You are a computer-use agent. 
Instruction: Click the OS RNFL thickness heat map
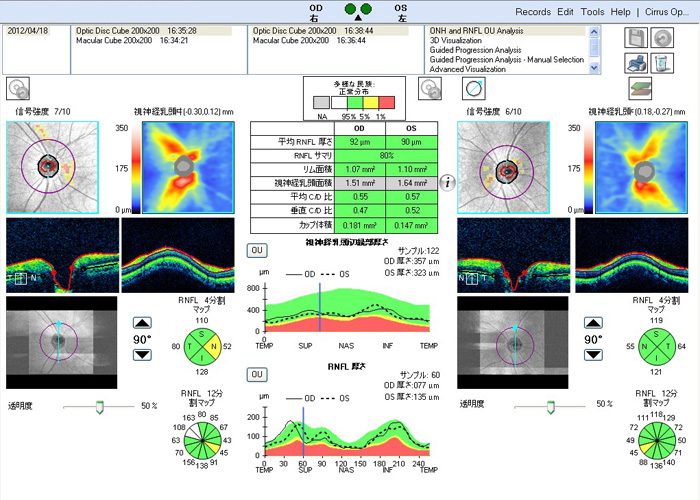click(x=642, y=167)
